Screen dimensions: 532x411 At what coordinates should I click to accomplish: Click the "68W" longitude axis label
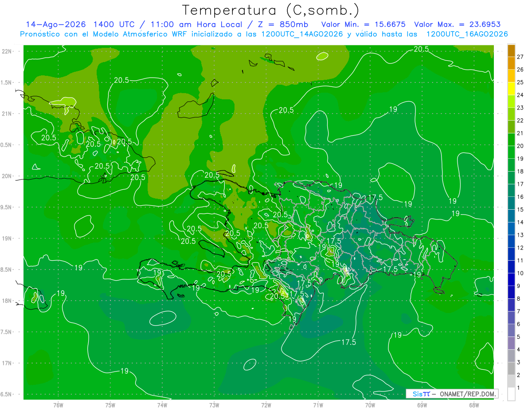(x=473, y=405)
